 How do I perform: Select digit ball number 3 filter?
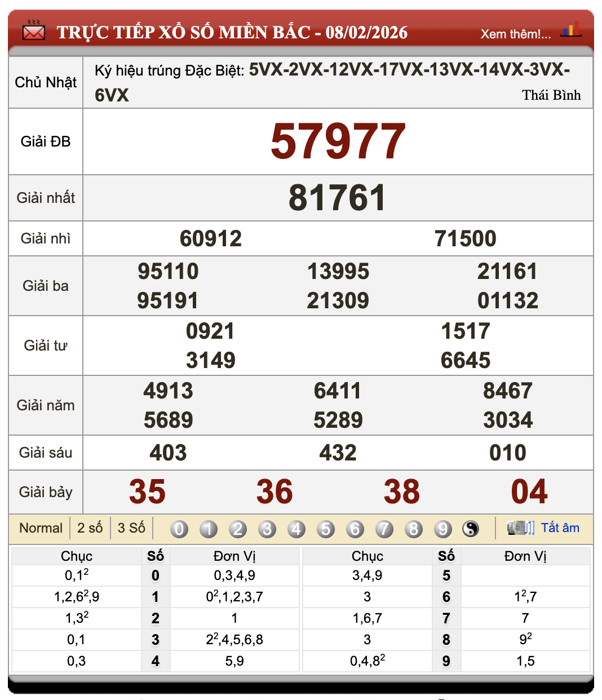[x=267, y=529]
